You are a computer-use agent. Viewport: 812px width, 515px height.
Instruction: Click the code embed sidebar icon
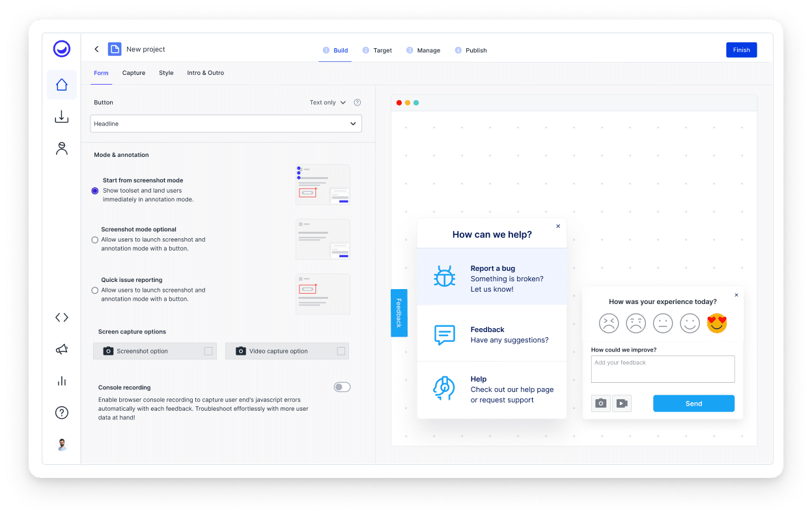61,317
